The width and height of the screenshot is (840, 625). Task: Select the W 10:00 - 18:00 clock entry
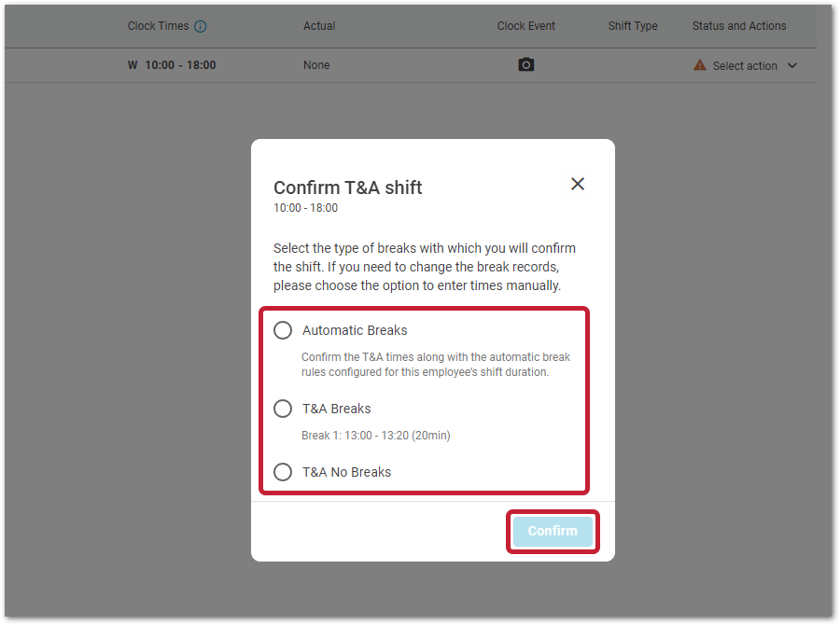click(172, 65)
